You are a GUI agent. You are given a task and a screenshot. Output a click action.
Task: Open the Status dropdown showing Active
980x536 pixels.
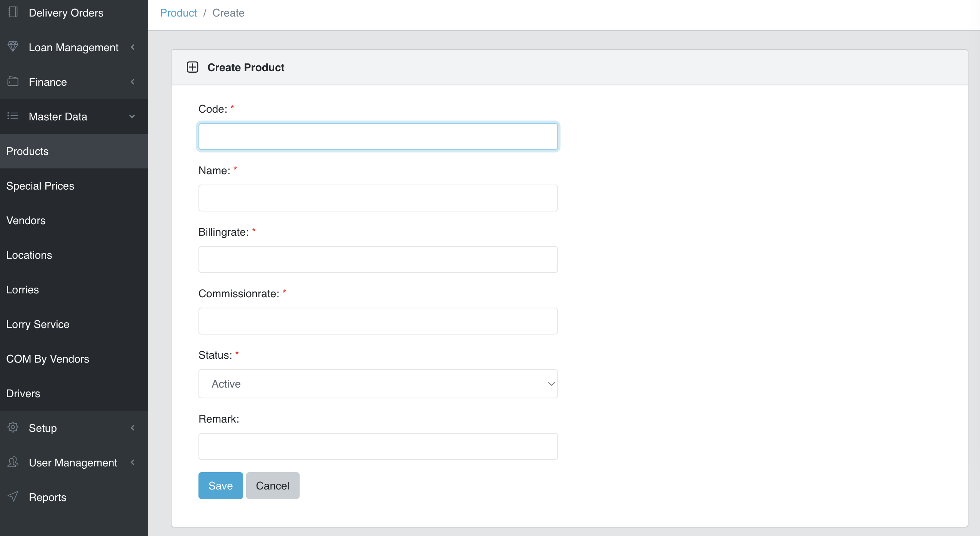378,384
